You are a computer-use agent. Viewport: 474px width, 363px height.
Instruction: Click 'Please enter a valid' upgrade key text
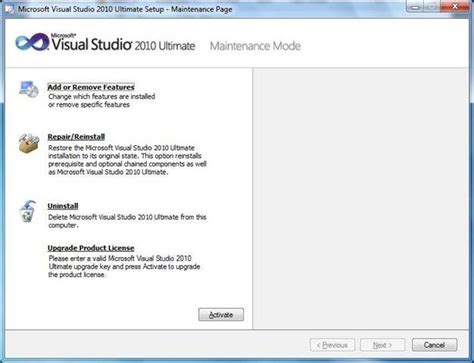point(124,266)
